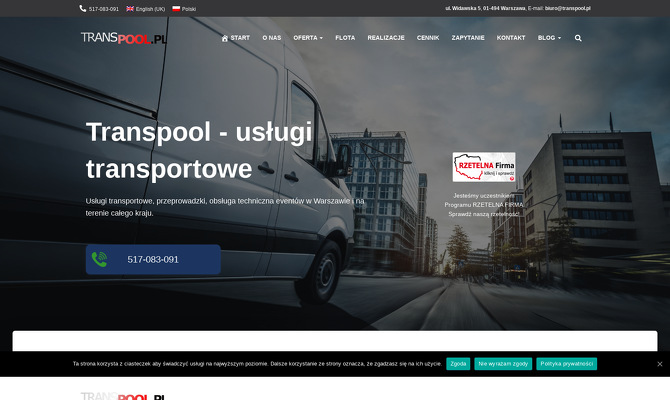Click the biuro@transpool.pl email link
Screen dimensions: 670x400
(x=567, y=8)
